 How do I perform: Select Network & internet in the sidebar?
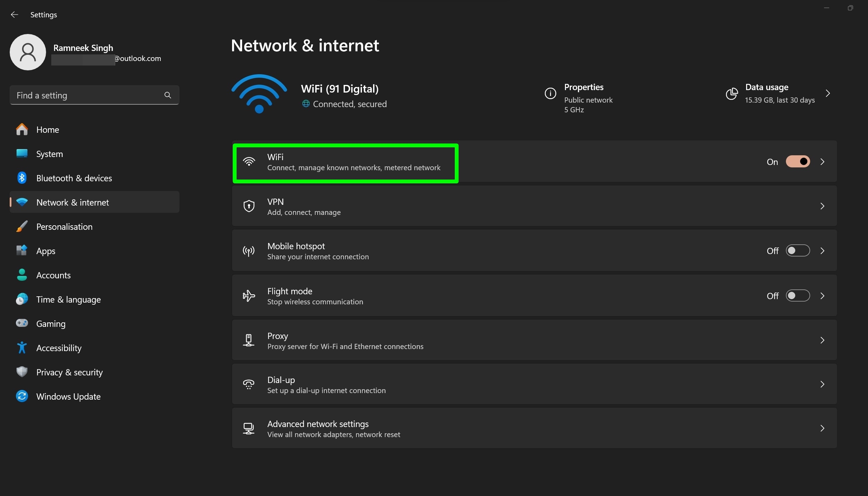[94, 202]
